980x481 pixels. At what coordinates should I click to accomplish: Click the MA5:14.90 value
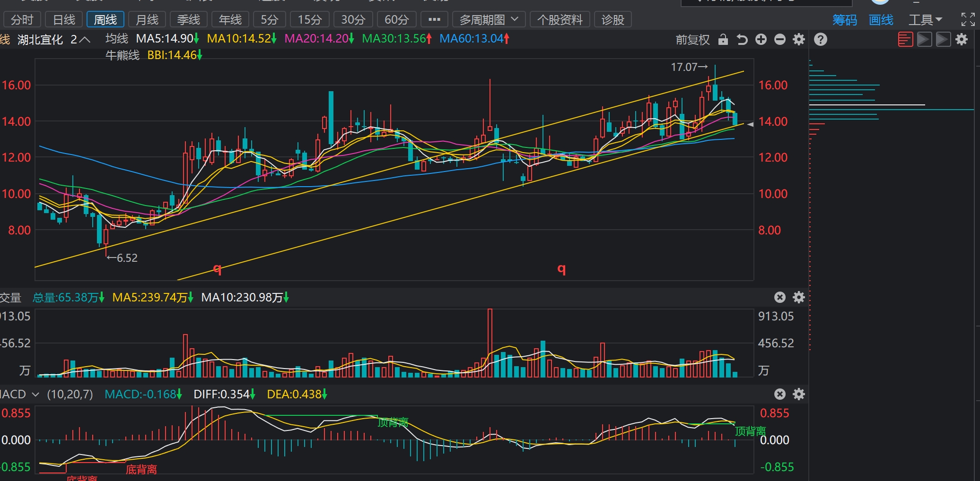[x=167, y=39]
